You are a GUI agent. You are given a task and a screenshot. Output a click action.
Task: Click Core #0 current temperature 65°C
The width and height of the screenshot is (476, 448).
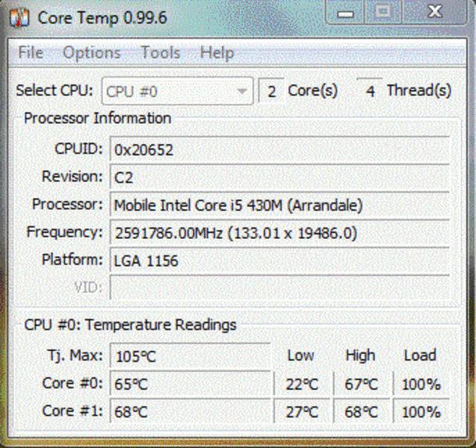pyautogui.click(x=190, y=385)
